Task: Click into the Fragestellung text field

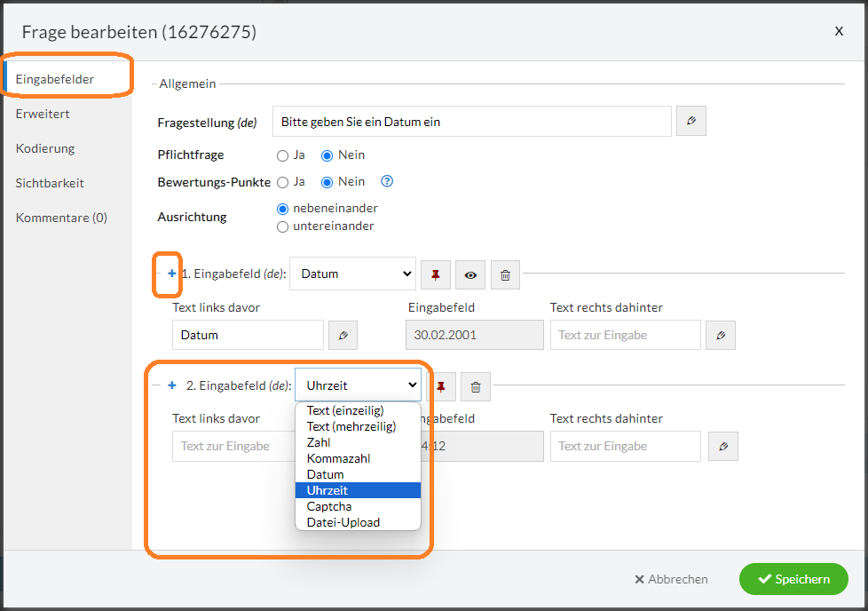Action: pyautogui.click(x=470, y=122)
